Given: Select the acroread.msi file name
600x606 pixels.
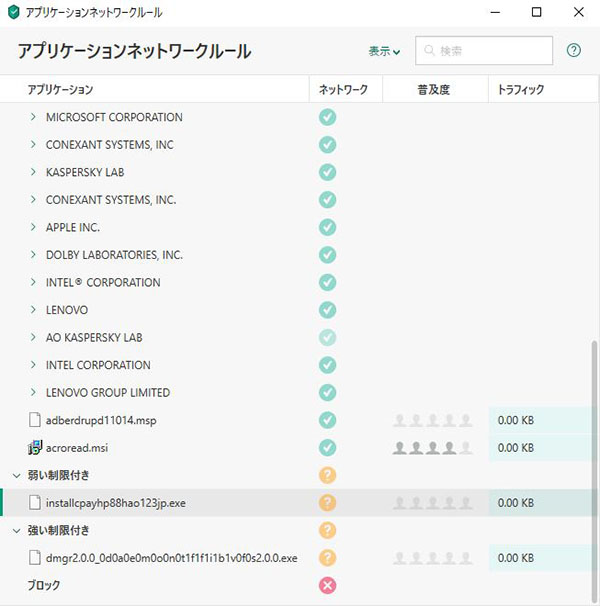Looking at the screenshot, I should (x=77, y=448).
